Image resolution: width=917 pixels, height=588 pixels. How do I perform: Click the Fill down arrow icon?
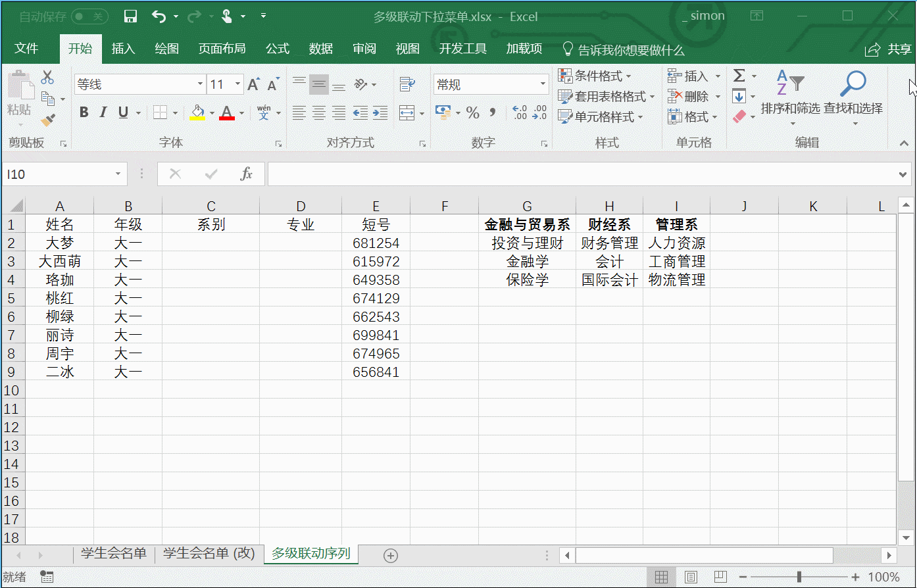pyautogui.click(x=739, y=96)
